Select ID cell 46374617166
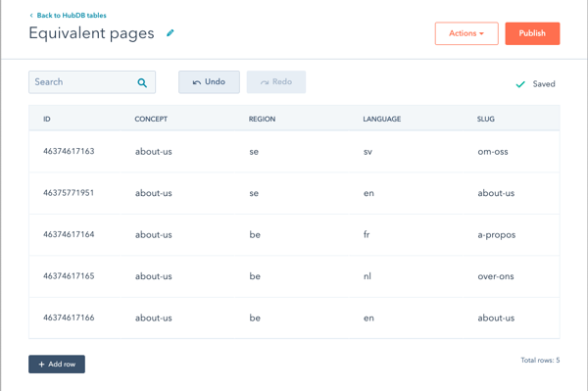This screenshot has width=588, height=391. pos(69,318)
